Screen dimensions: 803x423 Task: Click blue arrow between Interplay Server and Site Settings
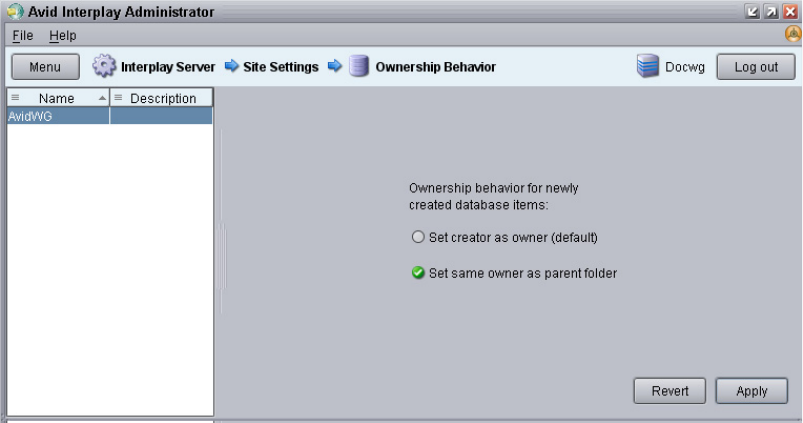click(232, 66)
